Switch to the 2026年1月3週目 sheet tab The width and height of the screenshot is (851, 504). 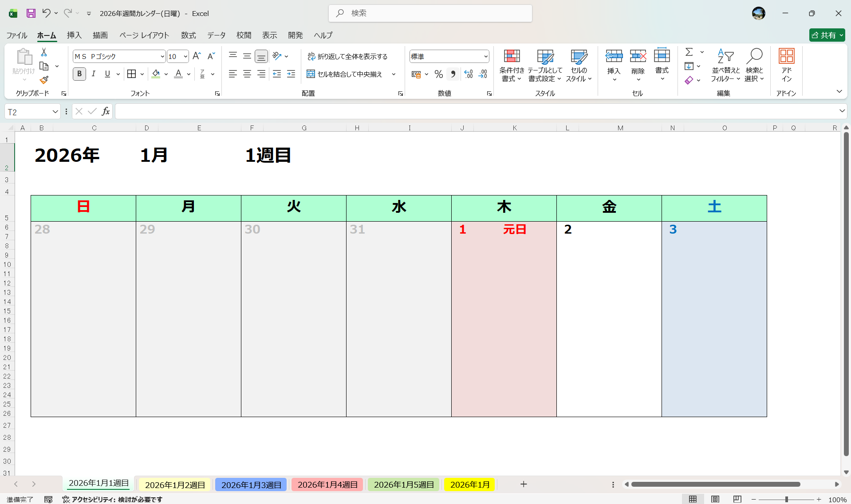pyautogui.click(x=251, y=484)
